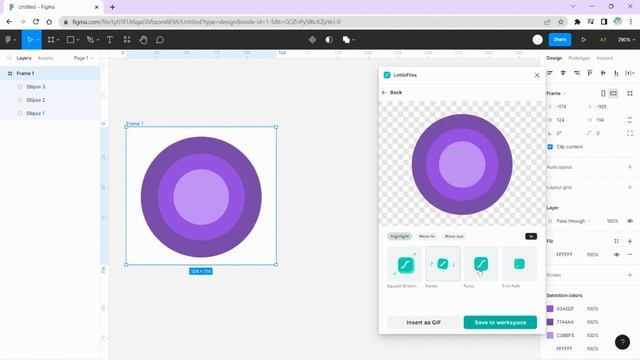Toggle landscape frame orientation
Screen dimensions: 640x360
click(x=613, y=93)
